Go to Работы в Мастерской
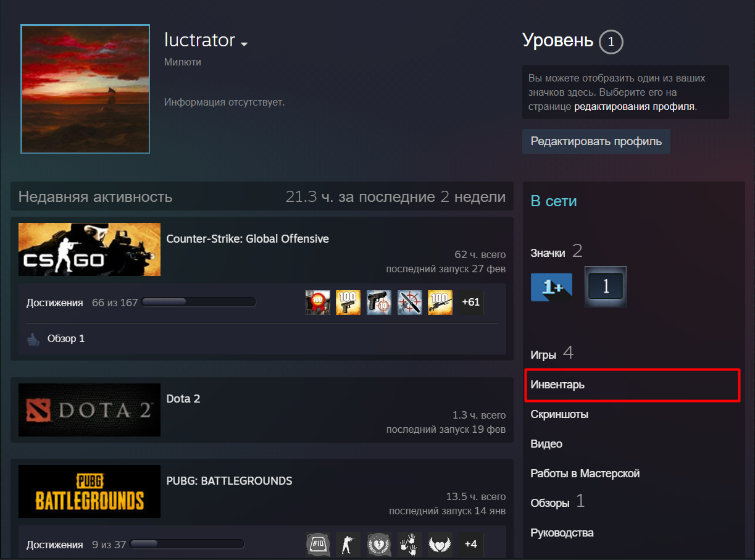This screenshot has width=755, height=560. [585, 474]
